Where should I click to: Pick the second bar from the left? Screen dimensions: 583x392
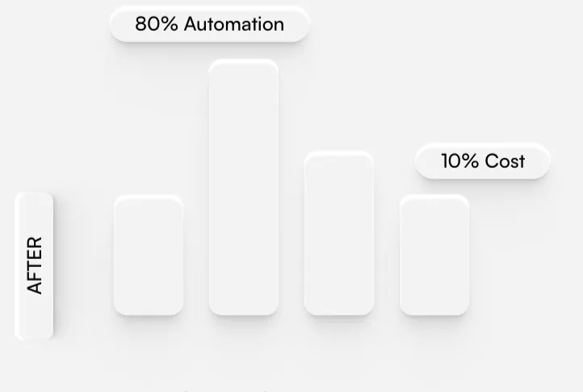click(x=244, y=187)
